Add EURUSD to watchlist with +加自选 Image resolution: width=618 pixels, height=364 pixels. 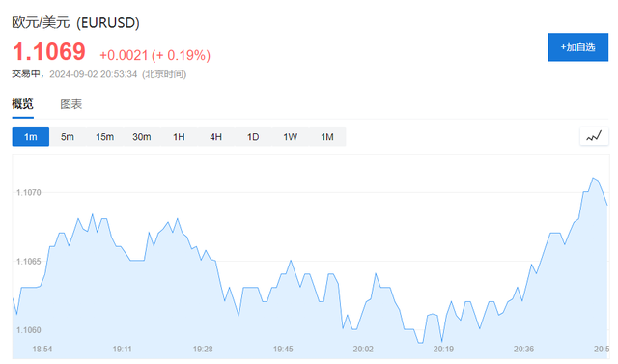pyautogui.click(x=577, y=47)
